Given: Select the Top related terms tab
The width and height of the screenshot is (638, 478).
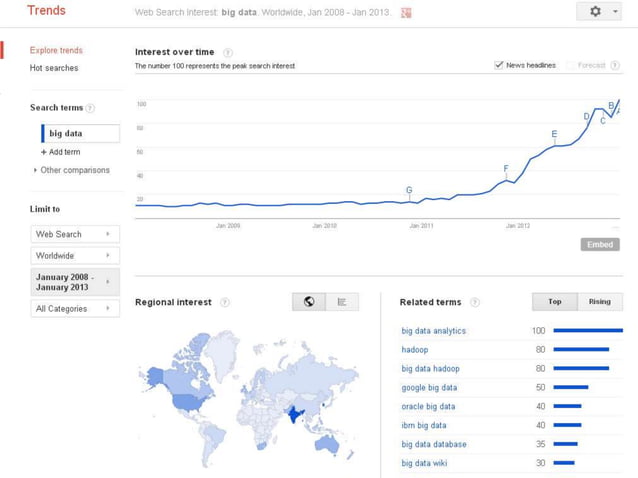Looking at the screenshot, I should point(555,301).
